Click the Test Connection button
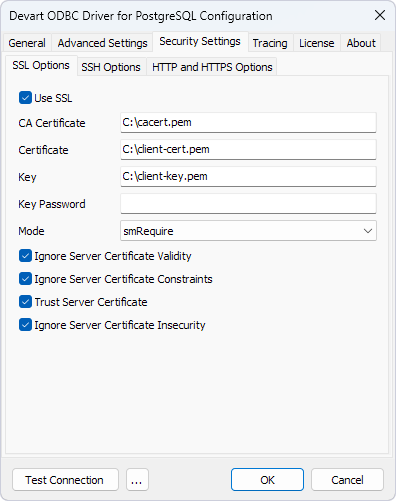Screen dimensions: 396x501 tap(65, 480)
